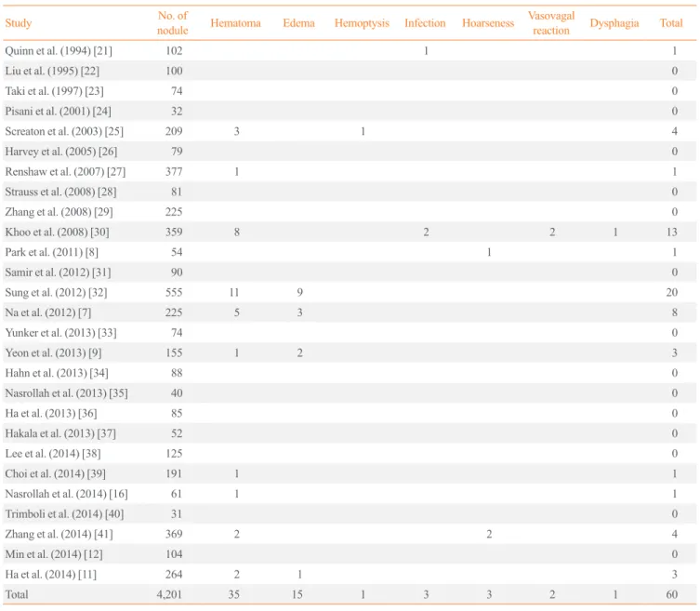Select 'Pisani et al. (2001) [24]' row label
Image resolution: width=700 pixels, height=611 pixels.
[58, 112]
